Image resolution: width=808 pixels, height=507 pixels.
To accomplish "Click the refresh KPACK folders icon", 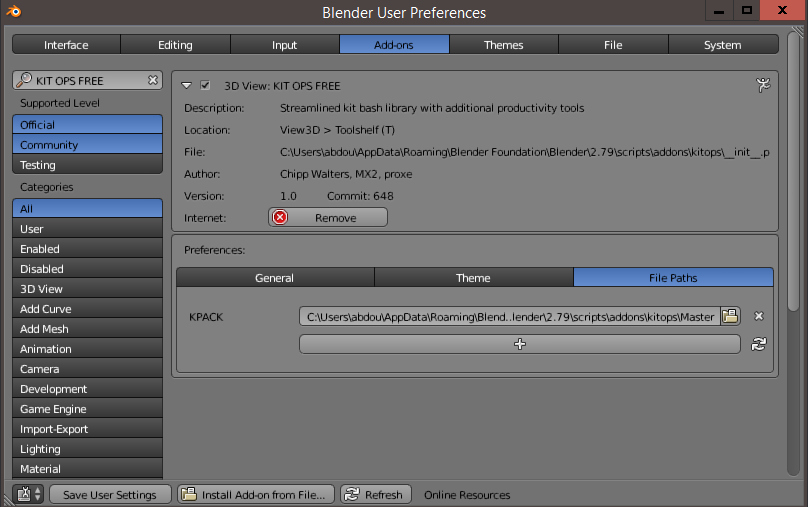I will pos(759,344).
